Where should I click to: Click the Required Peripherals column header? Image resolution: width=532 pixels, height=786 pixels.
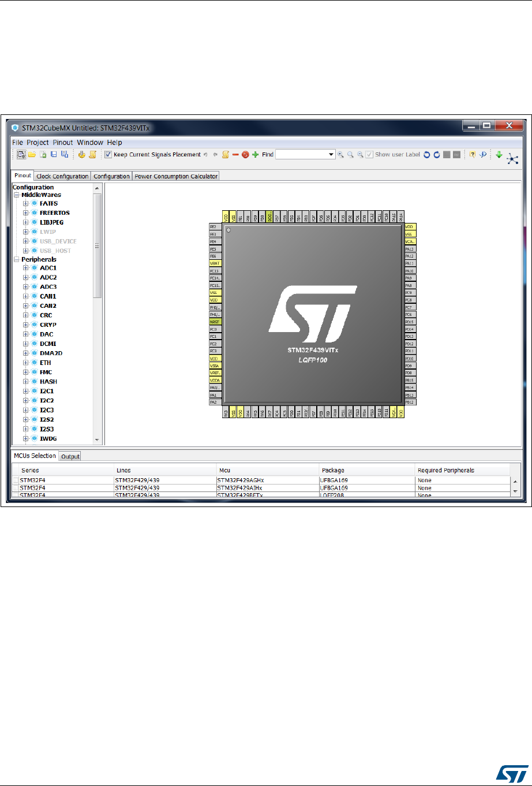click(x=463, y=470)
